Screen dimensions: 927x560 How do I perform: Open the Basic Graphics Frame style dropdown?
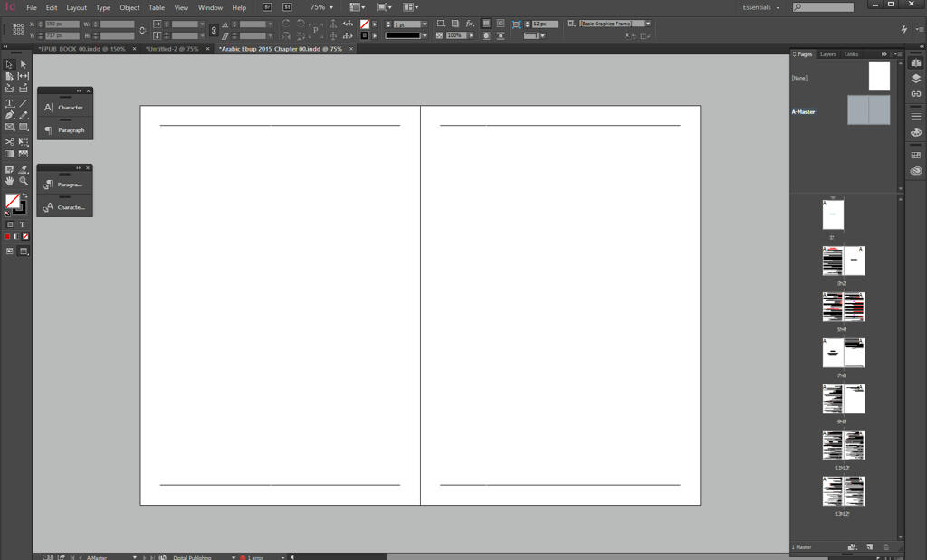[647, 24]
